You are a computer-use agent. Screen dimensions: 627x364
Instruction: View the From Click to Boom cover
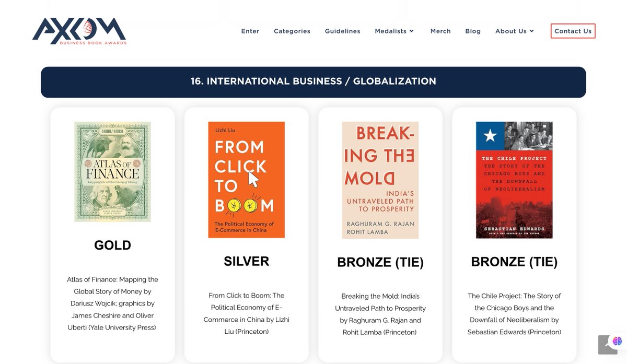[247, 180]
